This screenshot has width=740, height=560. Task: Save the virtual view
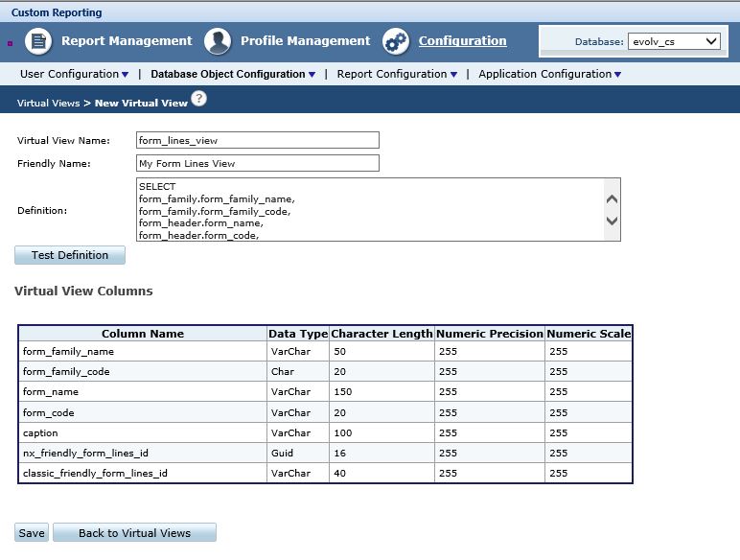pyautogui.click(x=32, y=532)
